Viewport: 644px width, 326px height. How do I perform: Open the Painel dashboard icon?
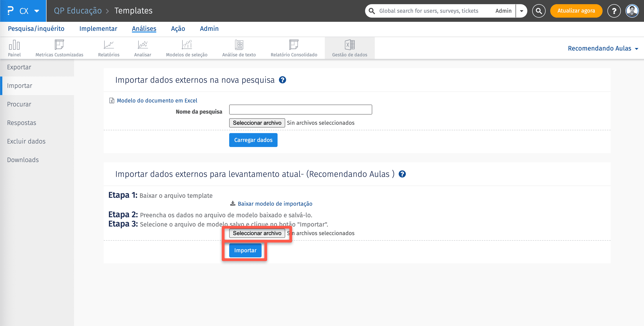coord(14,45)
